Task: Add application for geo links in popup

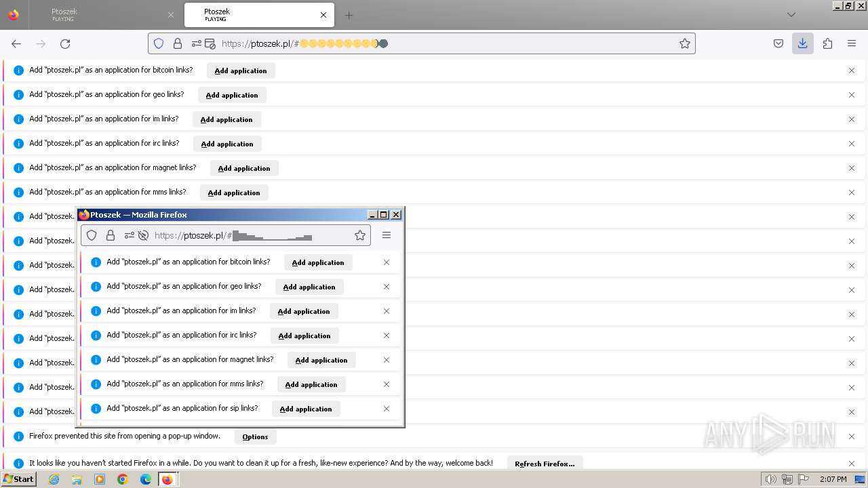Action: click(x=309, y=287)
